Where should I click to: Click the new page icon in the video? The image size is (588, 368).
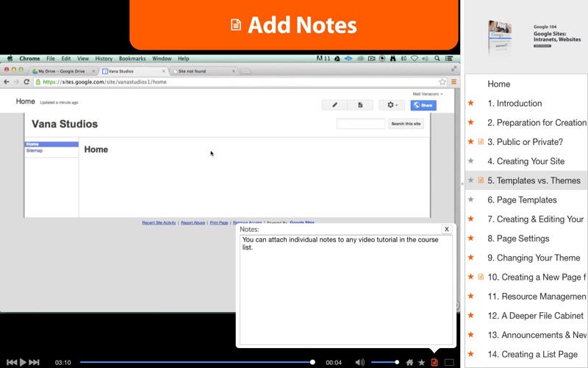[x=360, y=105]
